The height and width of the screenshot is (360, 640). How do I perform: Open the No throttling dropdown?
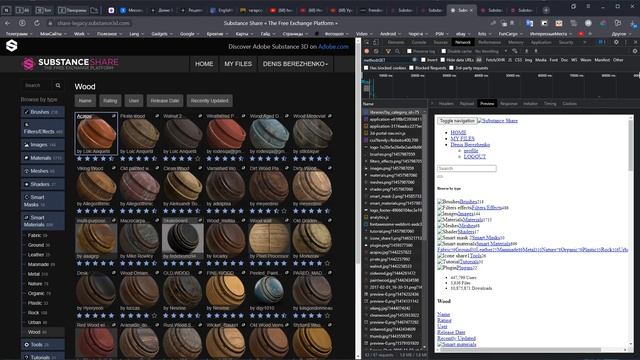click(491, 51)
